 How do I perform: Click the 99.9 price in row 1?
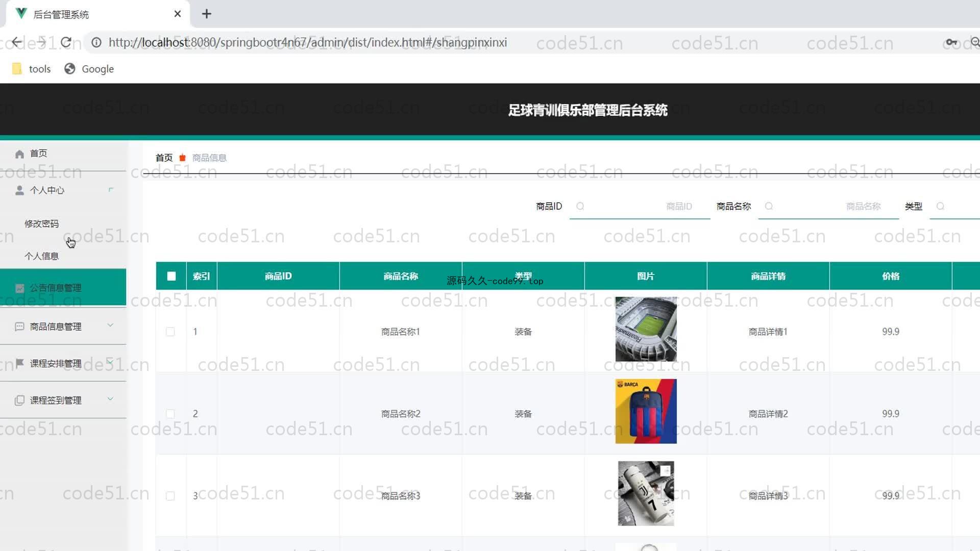tap(891, 332)
